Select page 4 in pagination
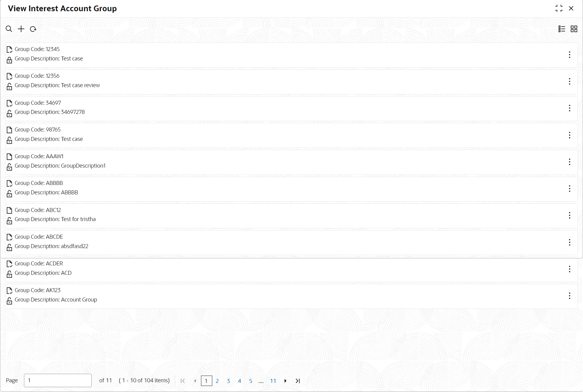Screen dimensions: 583x392 click(x=239, y=381)
